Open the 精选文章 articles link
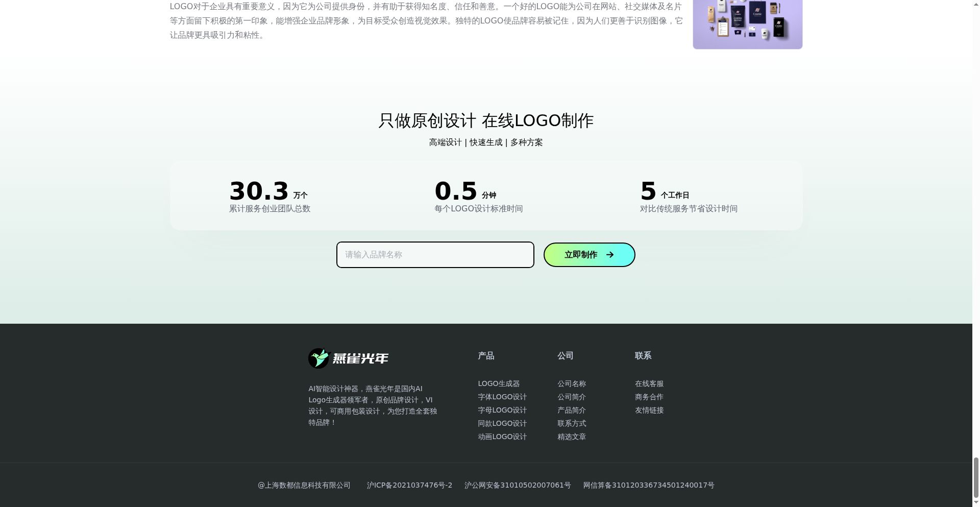 tap(571, 437)
